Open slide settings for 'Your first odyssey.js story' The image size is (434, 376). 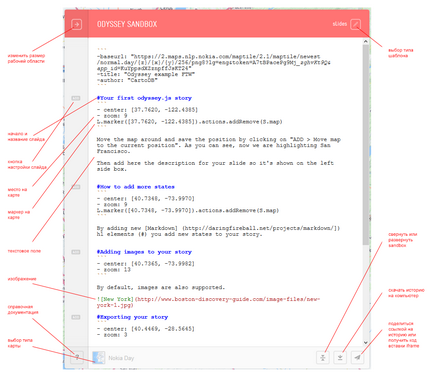tap(76, 98)
